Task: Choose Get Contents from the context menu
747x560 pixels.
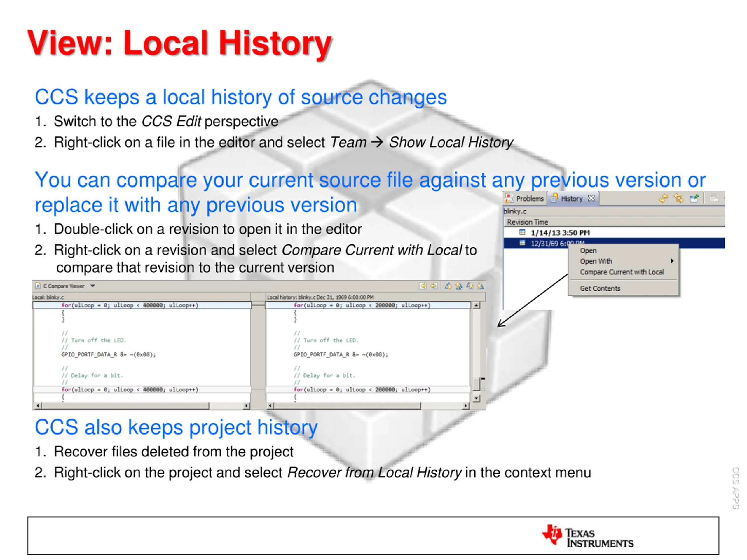Action: click(600, 289)
